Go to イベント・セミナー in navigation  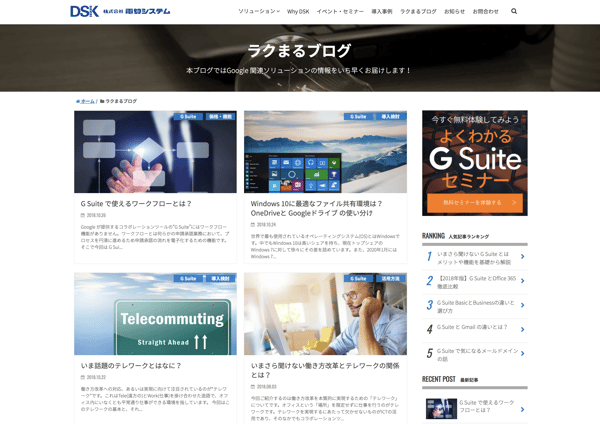tap(340, 11)
